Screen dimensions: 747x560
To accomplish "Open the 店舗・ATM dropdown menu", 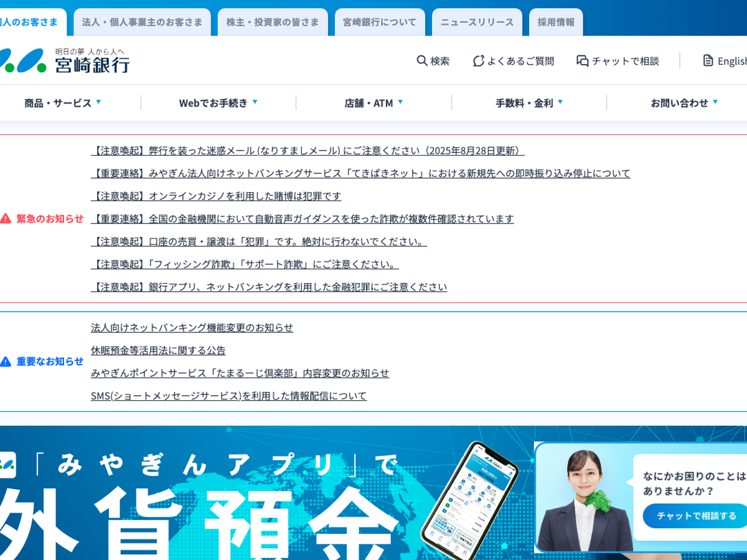I will click(x=374, y=103).
